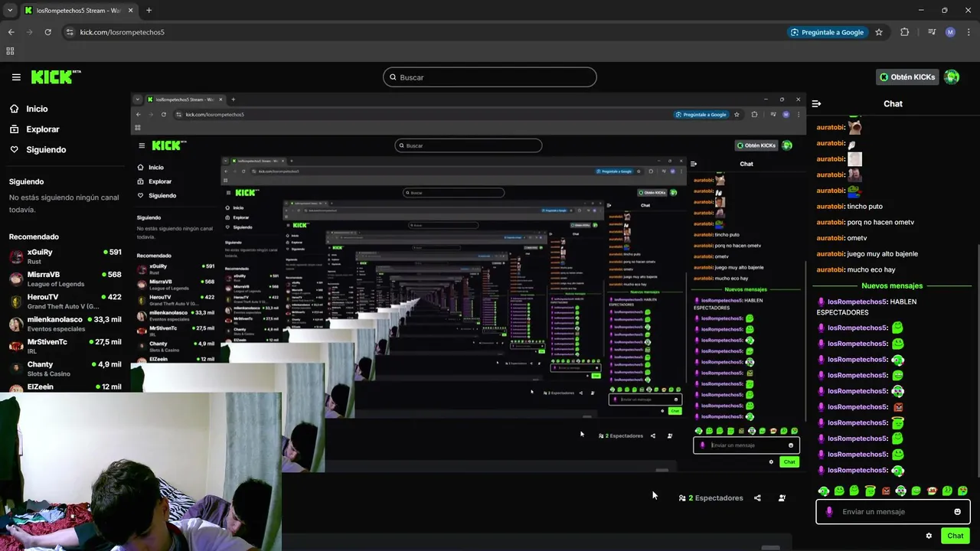This screenshot has width=980, height=551.
Task: Open the outermost KICK logo home link
Action: click(x=56, y=77)
